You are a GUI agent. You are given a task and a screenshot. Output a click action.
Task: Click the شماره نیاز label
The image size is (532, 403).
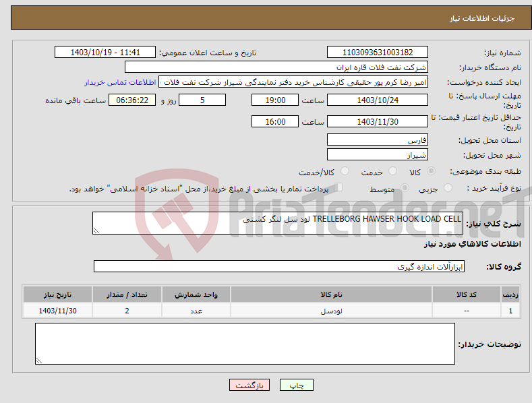(502, 53)
